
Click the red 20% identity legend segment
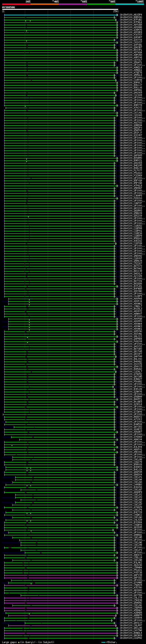tap(16, 4)
